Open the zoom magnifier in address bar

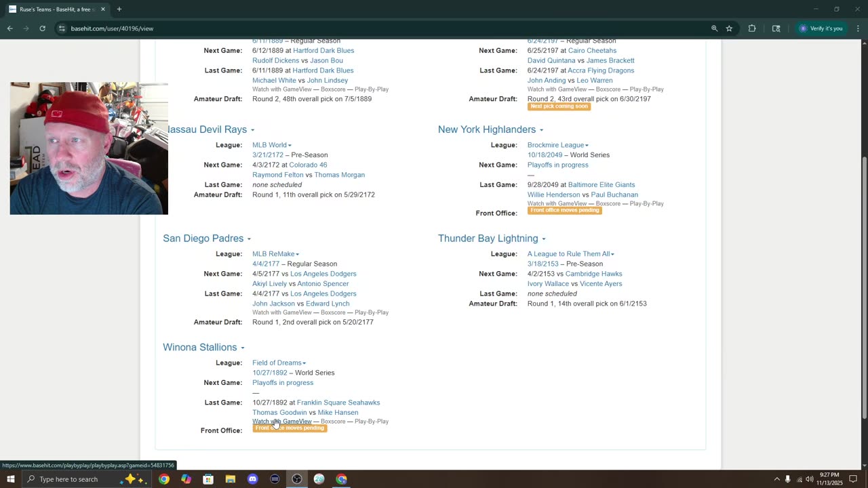tap(714, 28)
